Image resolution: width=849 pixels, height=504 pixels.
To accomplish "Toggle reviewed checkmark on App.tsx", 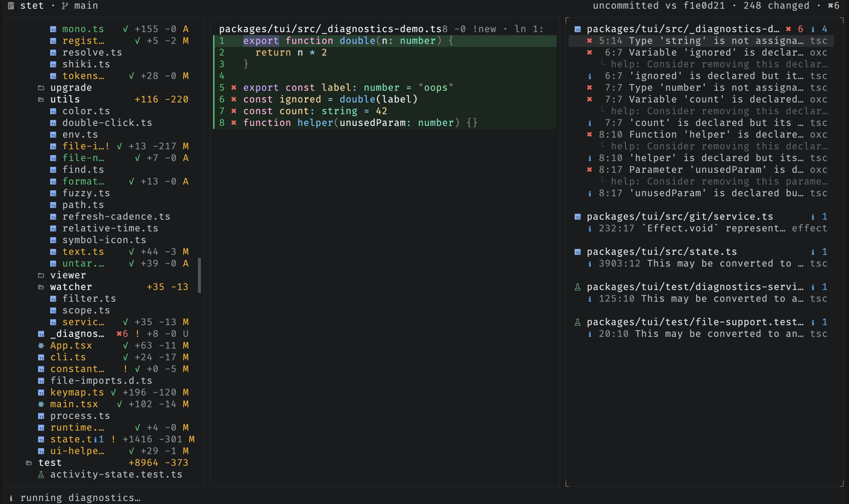I will (125, 346).
